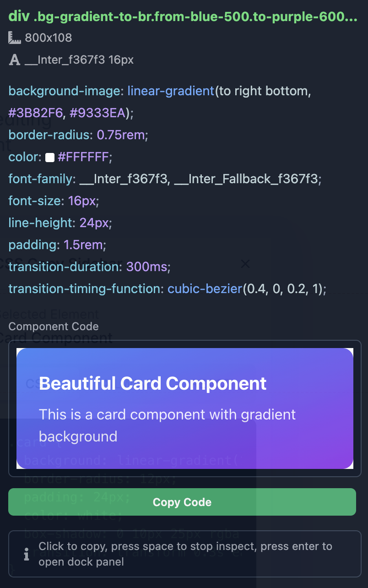The image size is (368, 588).
Task: Click the card preview thumbnail
Action: (x=184, y=408)
